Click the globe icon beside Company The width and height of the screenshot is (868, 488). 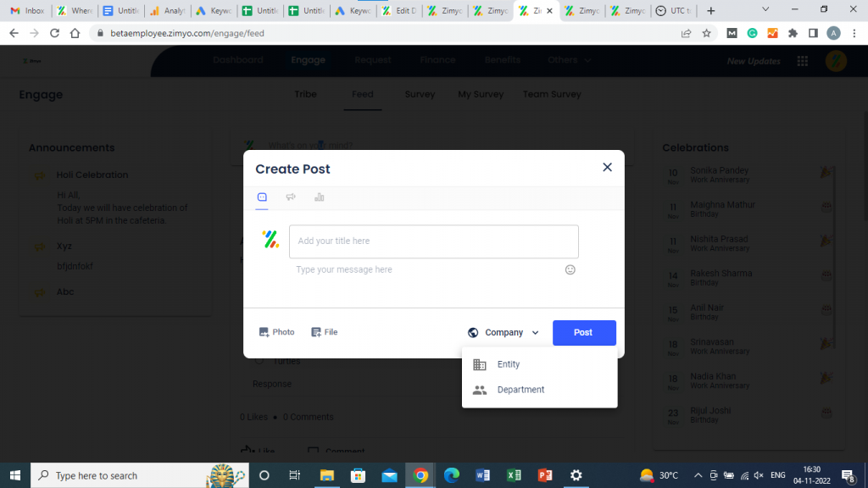[473, 333]
